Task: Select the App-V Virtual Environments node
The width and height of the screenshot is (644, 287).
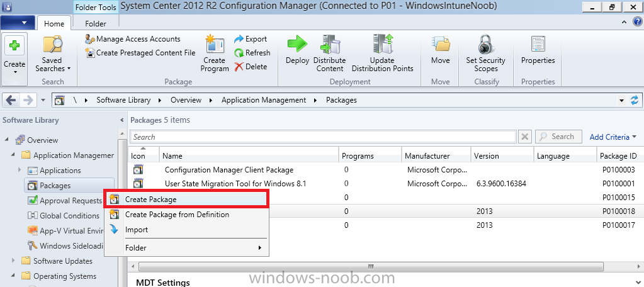Action: [64, 230]
